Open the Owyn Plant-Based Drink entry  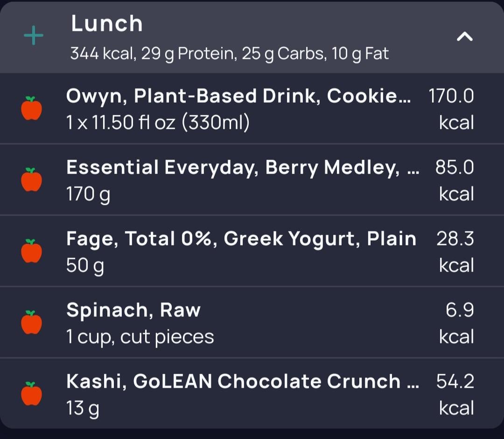point(252,109)
